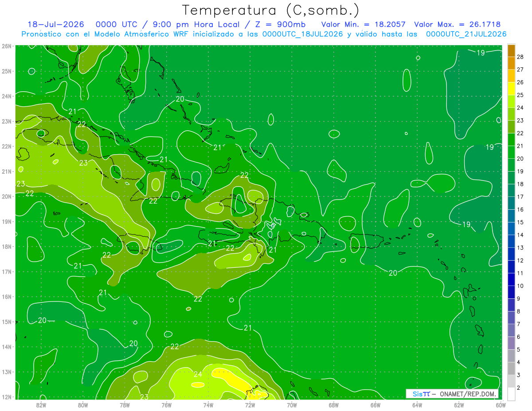Viewport: 532px width, 411px height.
Task: Click the '23N' latitude label
Action: coord(7,121)
